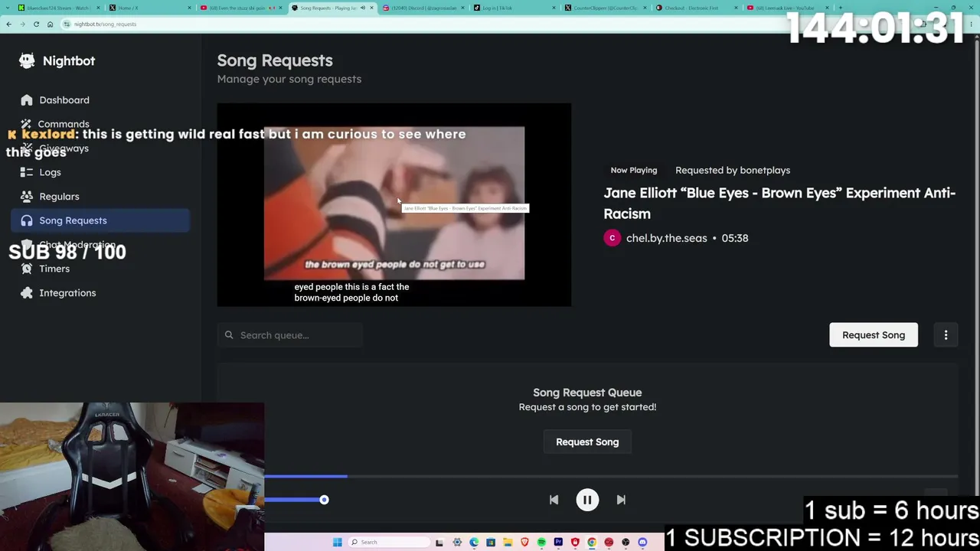
Task: Launch Microsoft Edge from the taskbar
Action: [x=474, y=543]
